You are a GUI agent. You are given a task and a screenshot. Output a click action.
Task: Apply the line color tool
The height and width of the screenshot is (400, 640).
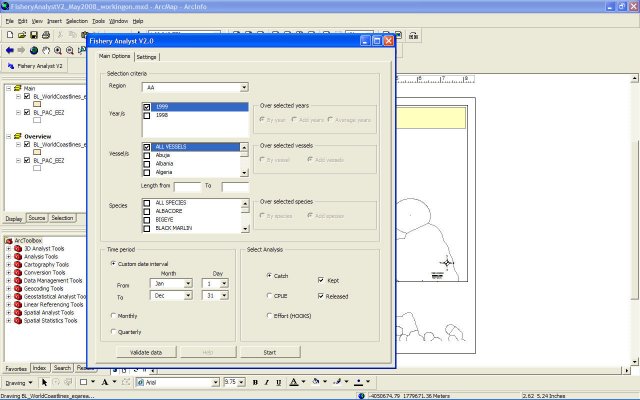pos(337,382)
